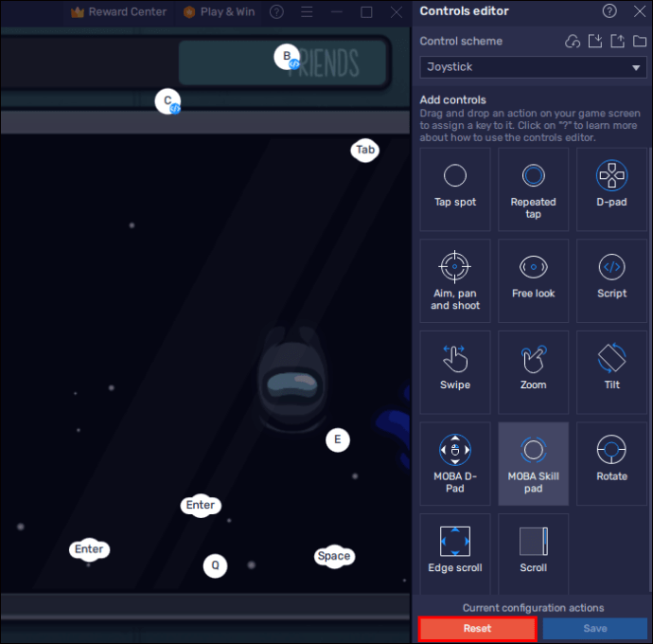Pick the MOBA D-Pad control
653x644 pixels.
(455, 463)
